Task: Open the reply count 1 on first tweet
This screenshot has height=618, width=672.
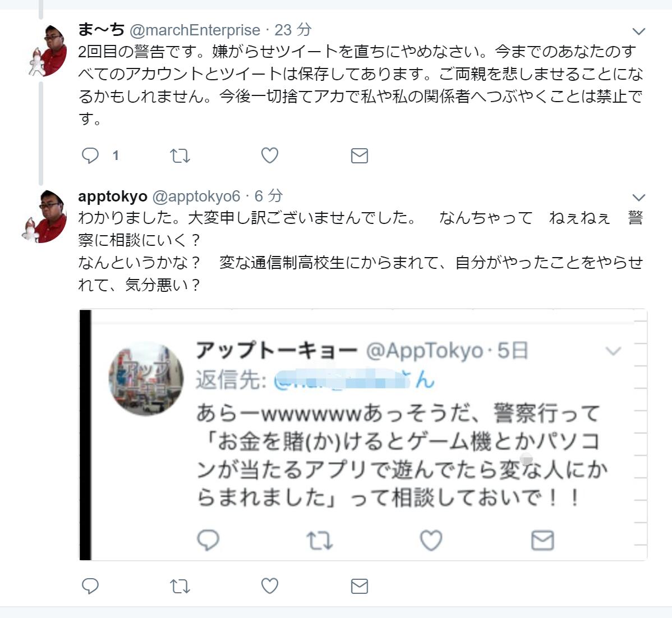Action: (116, 155)
